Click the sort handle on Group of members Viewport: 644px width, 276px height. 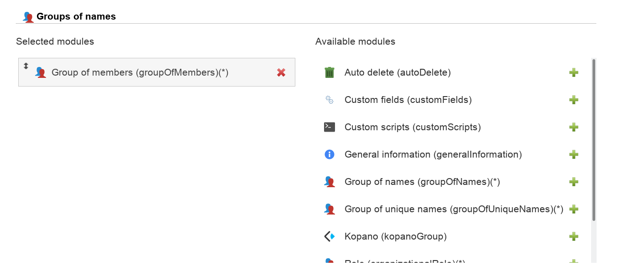pyautogui.click(x=26, y=66)
